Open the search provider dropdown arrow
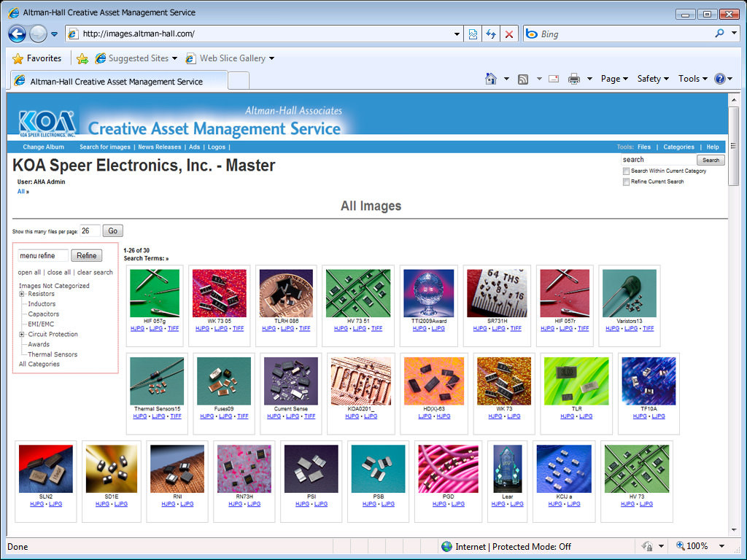Image resolution: width=747 pixels, height=560 pixels. 734,34
